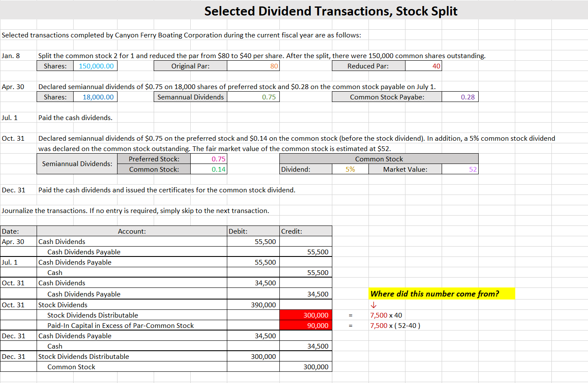Image resolution: width=588 pixels, height=383 pixels.
Task: Select the Market Value cell showing 52
Action: 460,169
